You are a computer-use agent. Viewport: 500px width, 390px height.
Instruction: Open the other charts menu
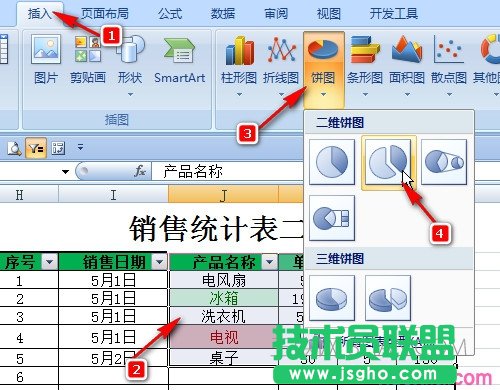(x=487, y=59)
